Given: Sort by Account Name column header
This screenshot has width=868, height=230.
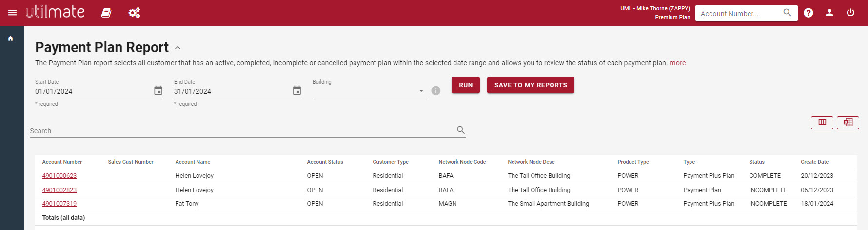Looking at the screenshot, I should click(193, 162).
